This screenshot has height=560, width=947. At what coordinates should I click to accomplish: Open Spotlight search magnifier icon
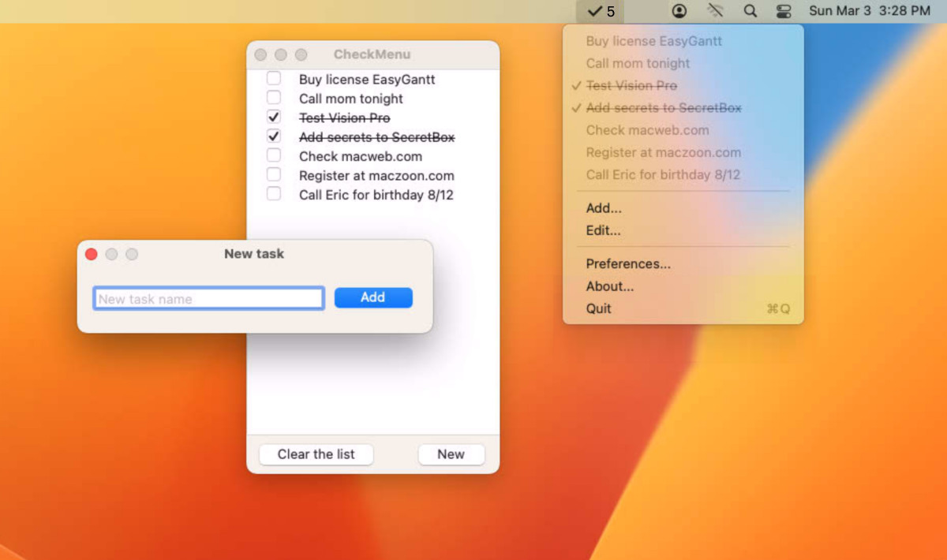pos(750,11)
